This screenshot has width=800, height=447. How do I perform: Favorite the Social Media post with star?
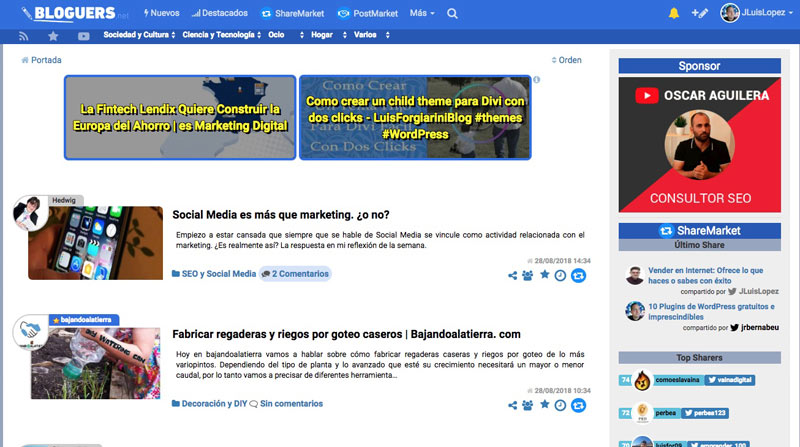[x=545, y=275]
